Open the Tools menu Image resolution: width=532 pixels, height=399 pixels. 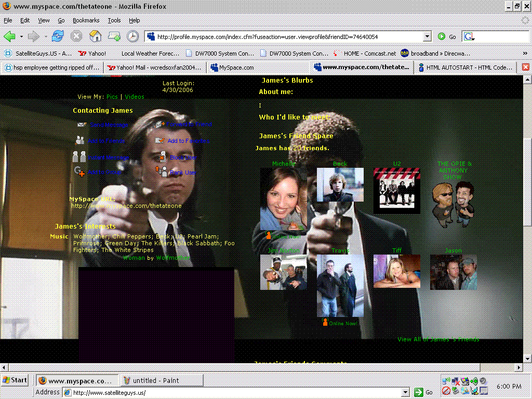click(x=114, y=20)
